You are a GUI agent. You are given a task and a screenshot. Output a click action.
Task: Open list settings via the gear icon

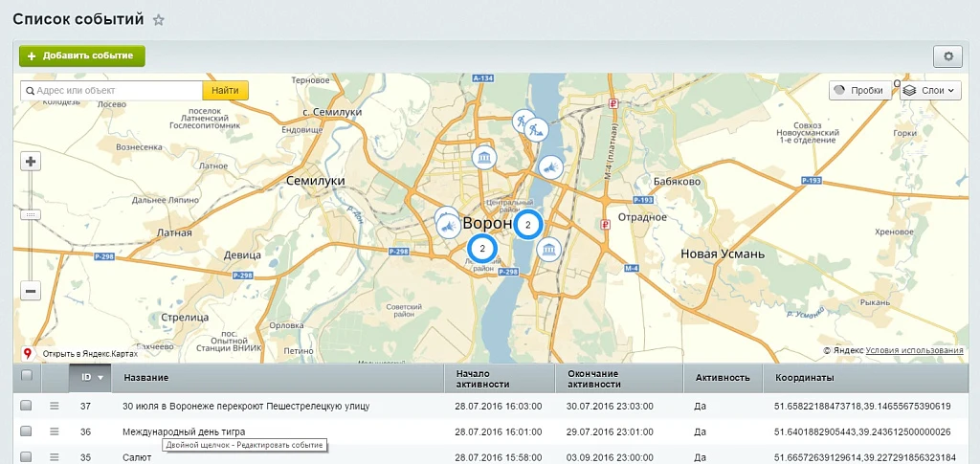pos(948,56)
